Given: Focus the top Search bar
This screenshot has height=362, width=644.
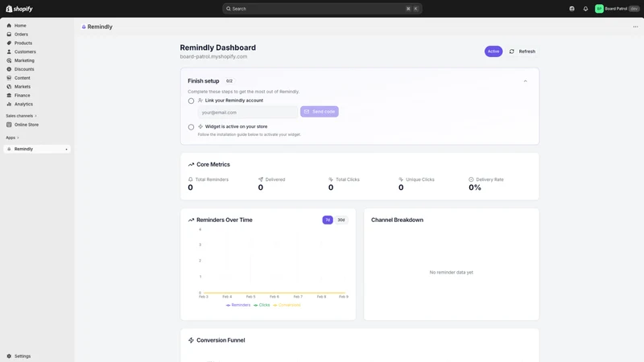Looking at the screenshot, I should tap(322, 9).
